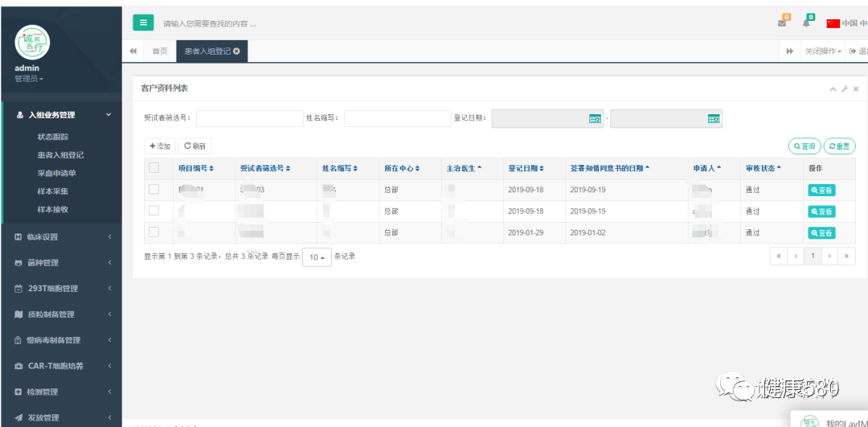Click 查看 in the 2019-01-29 row
This screenshot has height=427, width=868.
(x=821, y=233)
